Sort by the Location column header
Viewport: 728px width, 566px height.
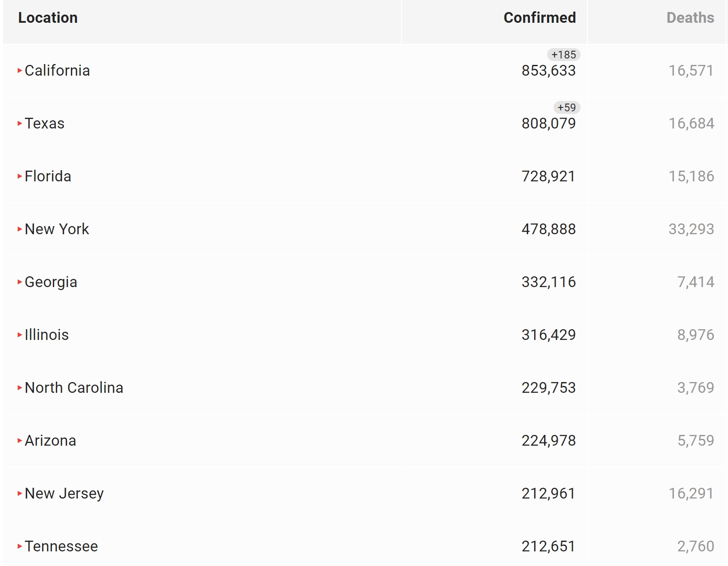tap(48, 18)
